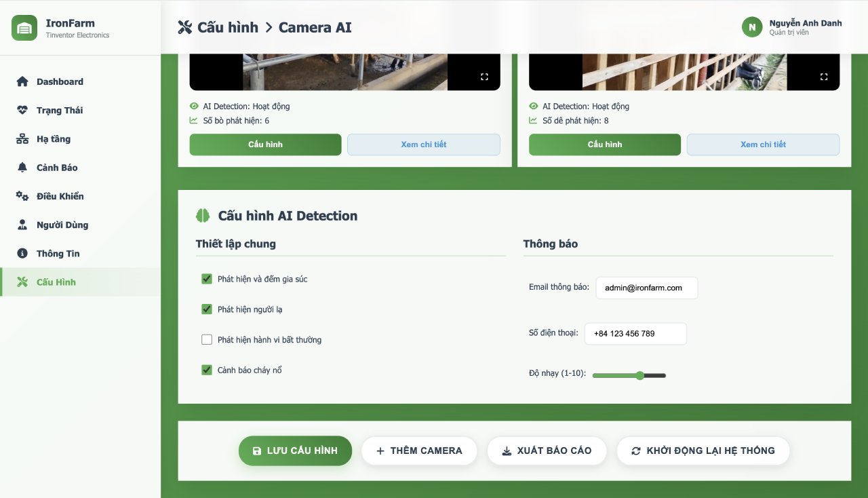Click the Email thông báo input field
Image resolution: width=868 pixels, height=498 pixels.
pyautogui.click(x=646, y=288)
